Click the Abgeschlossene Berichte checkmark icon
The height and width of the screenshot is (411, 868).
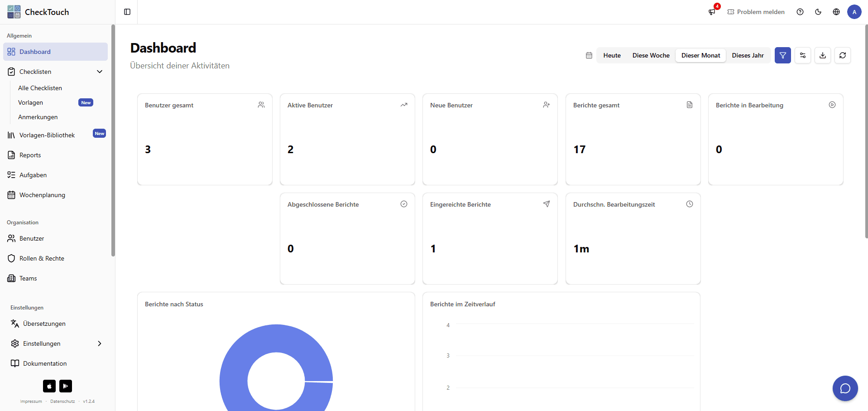coord(404,204)
